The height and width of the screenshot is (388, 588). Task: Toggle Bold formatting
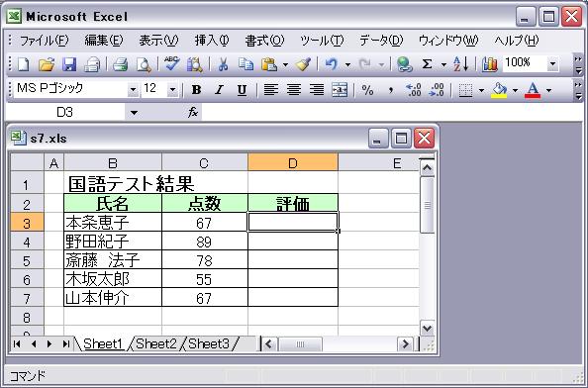tap(196, 90)
